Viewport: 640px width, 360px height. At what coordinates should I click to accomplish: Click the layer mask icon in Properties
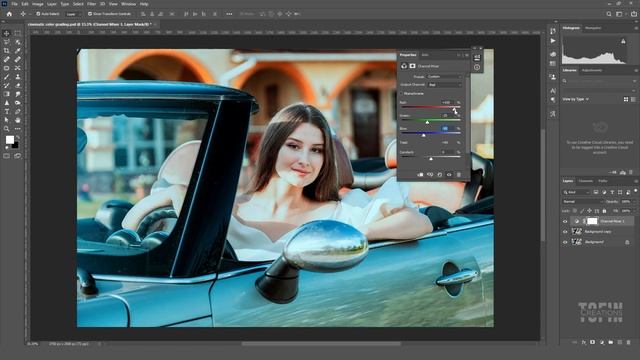click(412, 66)
